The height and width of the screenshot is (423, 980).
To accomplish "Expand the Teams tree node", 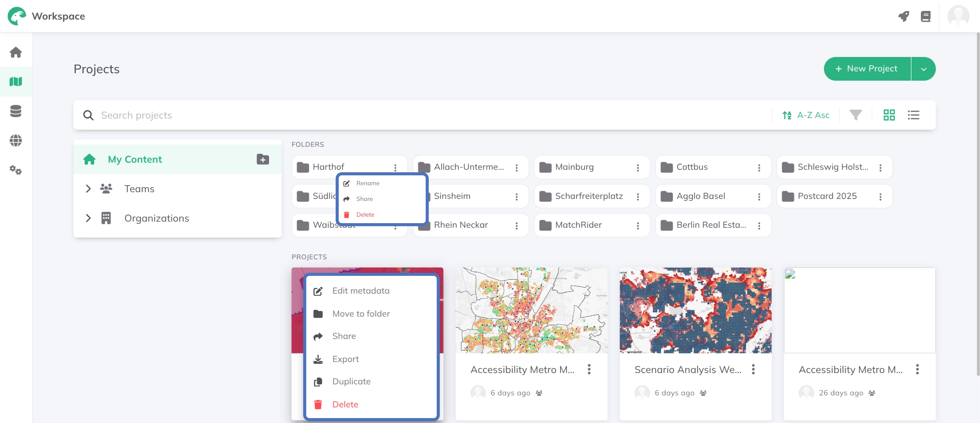I will pos(88,189).
